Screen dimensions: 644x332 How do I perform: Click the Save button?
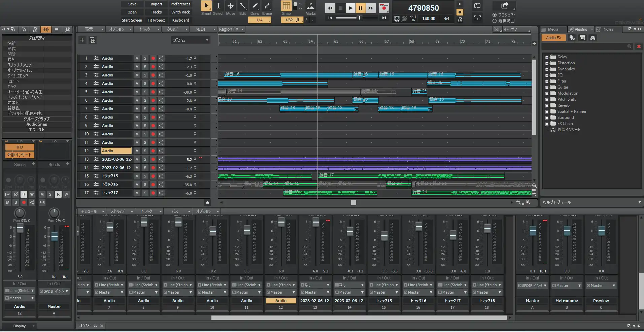132,4
